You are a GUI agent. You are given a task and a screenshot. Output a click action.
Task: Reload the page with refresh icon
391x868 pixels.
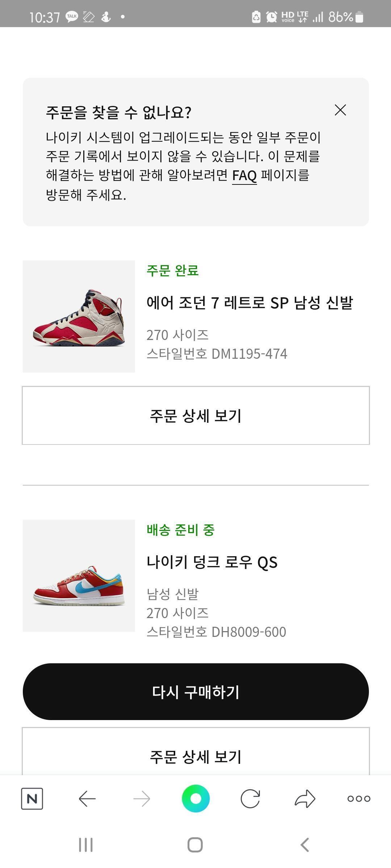tap(250, 799)
